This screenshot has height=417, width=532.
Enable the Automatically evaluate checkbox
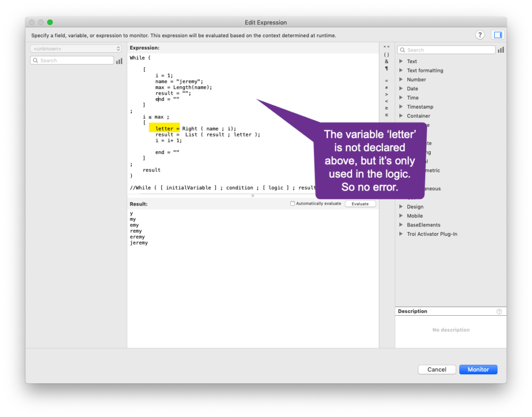[x=293, y=204]
